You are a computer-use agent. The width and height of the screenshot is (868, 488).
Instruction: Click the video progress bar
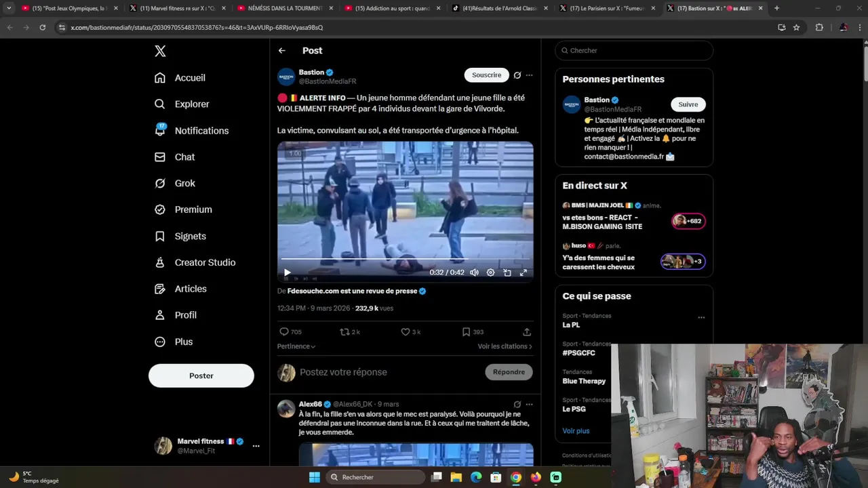click(405, 259)
